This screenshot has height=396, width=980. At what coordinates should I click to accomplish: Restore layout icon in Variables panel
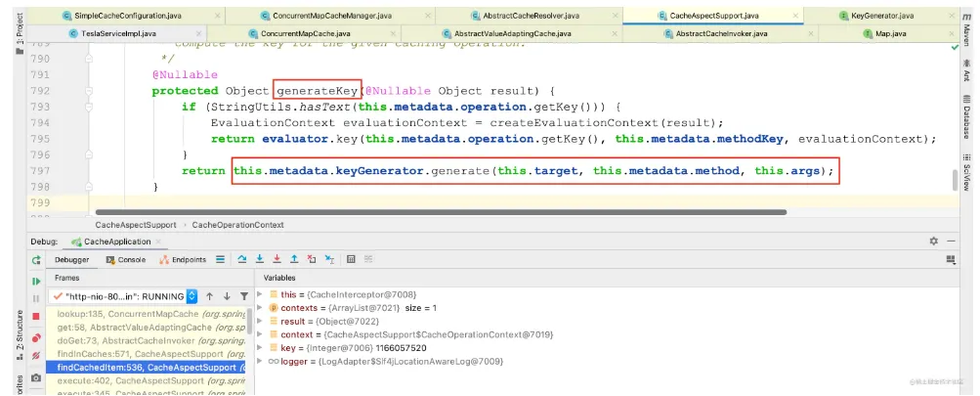pyautogui.click(x=952, y=259)
